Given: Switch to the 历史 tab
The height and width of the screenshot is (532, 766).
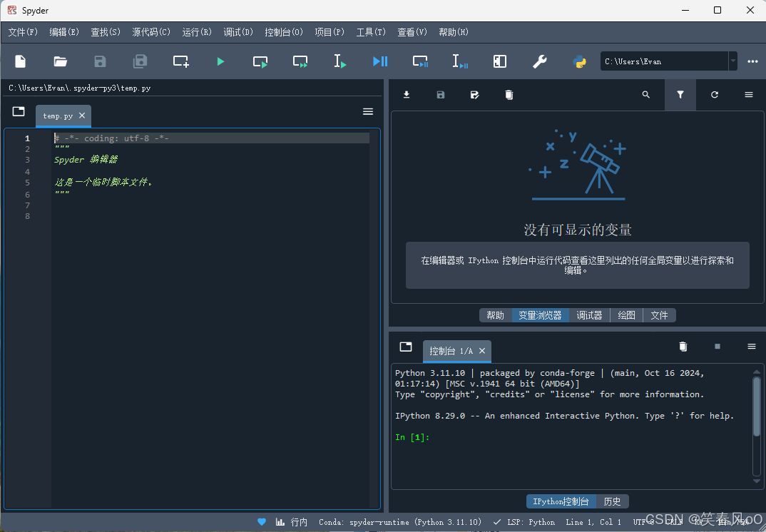Looking at the screenshot, I should [x=612, y=501].
